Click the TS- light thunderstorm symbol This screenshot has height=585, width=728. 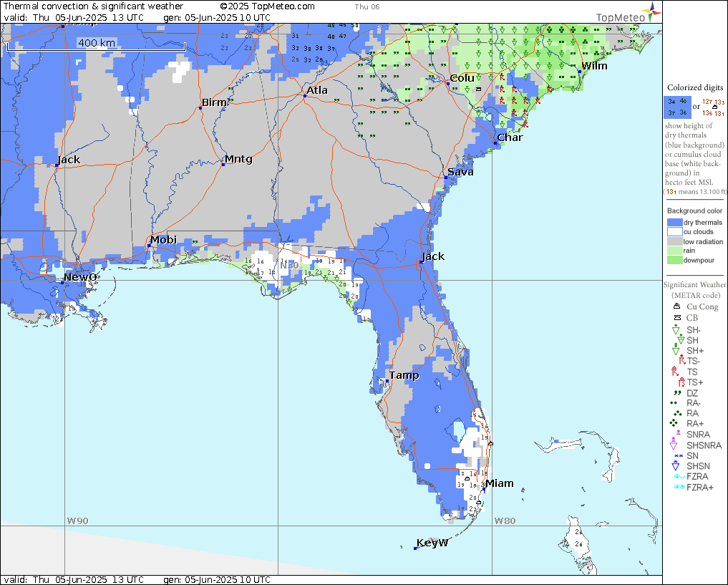pyautogui.click(x=681, y=361)
